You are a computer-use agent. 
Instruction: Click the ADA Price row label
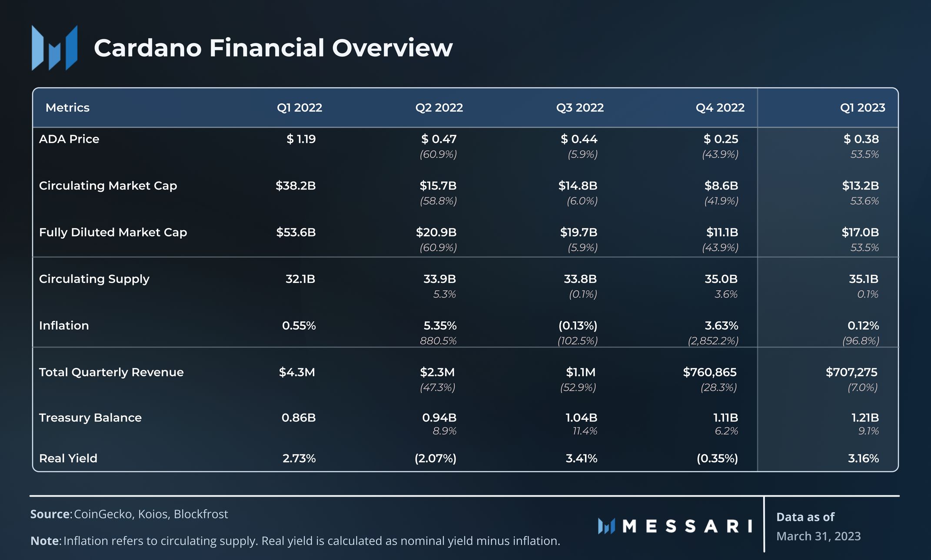coord(69,139)
